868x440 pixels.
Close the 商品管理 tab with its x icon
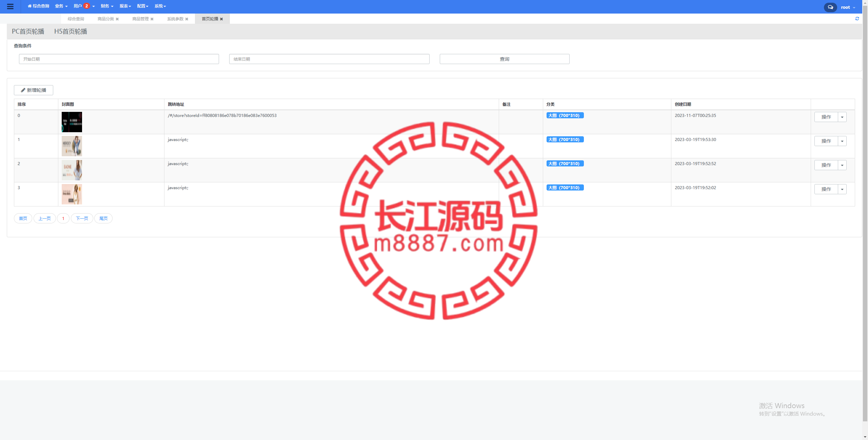tap(152, 19)
